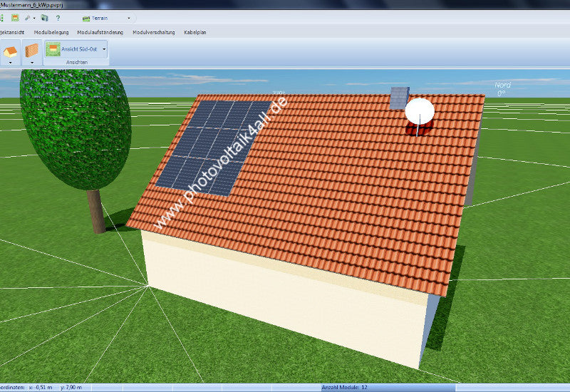Expand the dropdown under the house icon

(x=10, y=63)
